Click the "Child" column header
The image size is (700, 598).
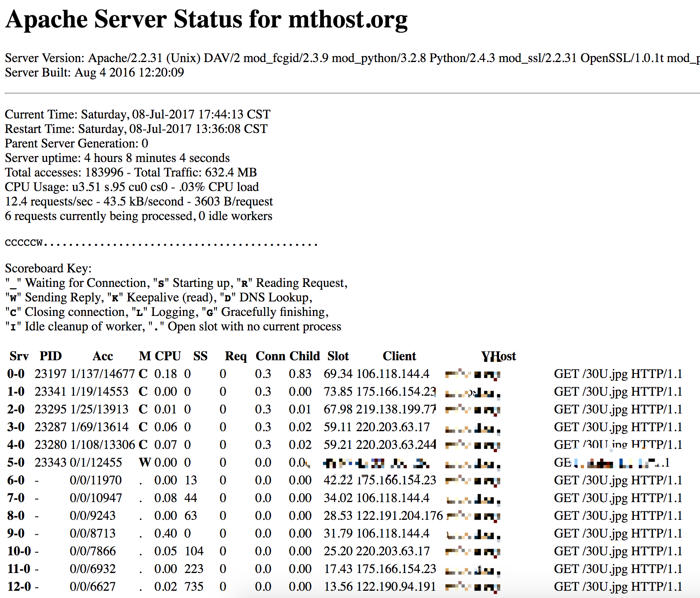pos(304,356)
